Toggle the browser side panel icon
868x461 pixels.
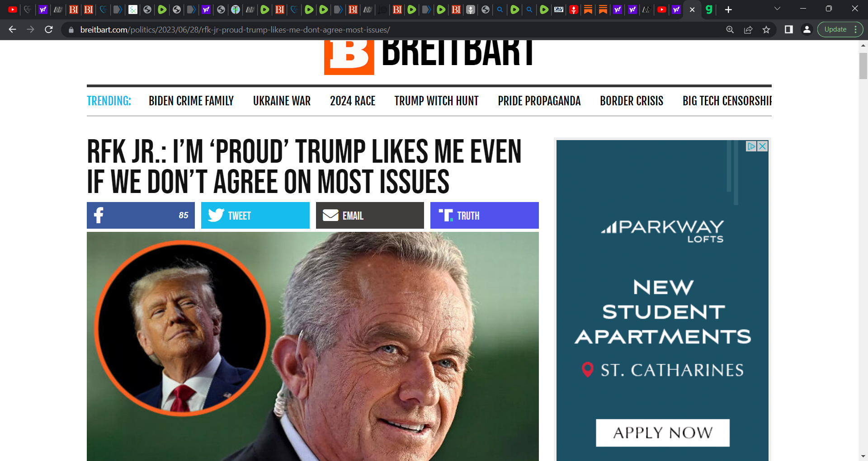point(789,29)
